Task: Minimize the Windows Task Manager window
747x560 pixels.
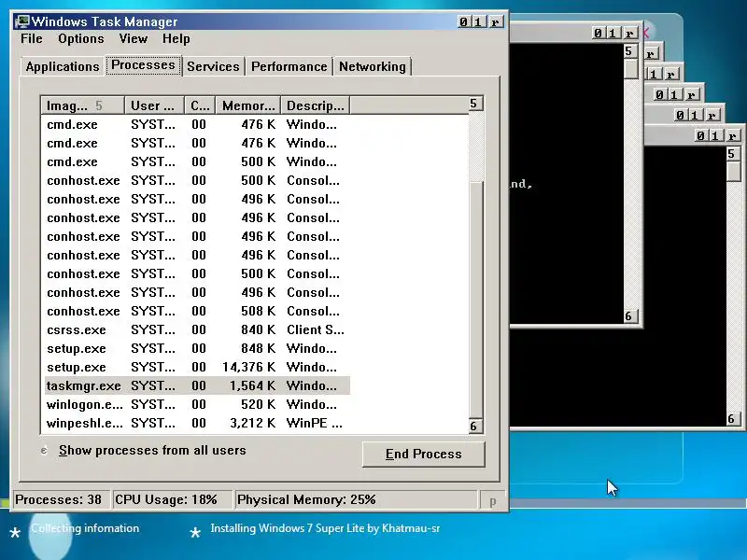Action: (463, 21)
